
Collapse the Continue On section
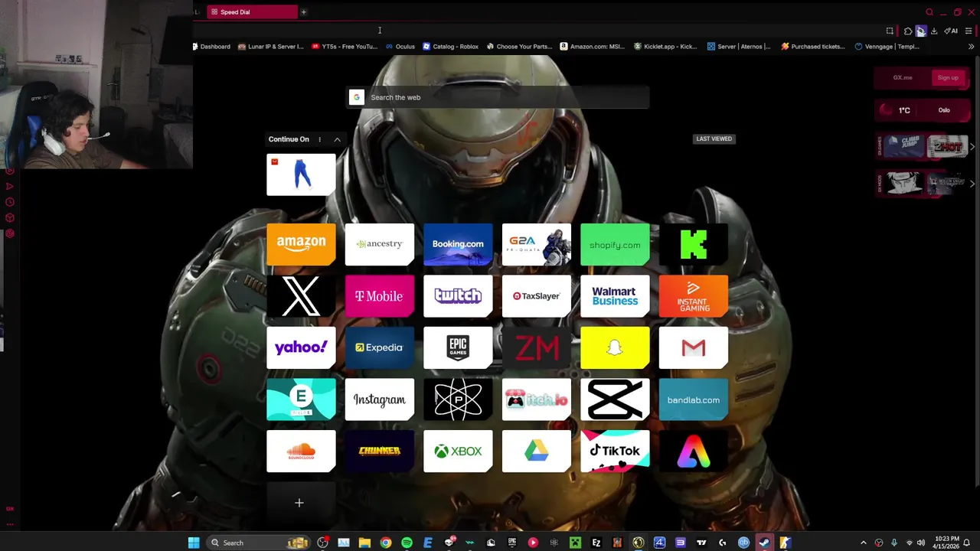pos(337,139)
